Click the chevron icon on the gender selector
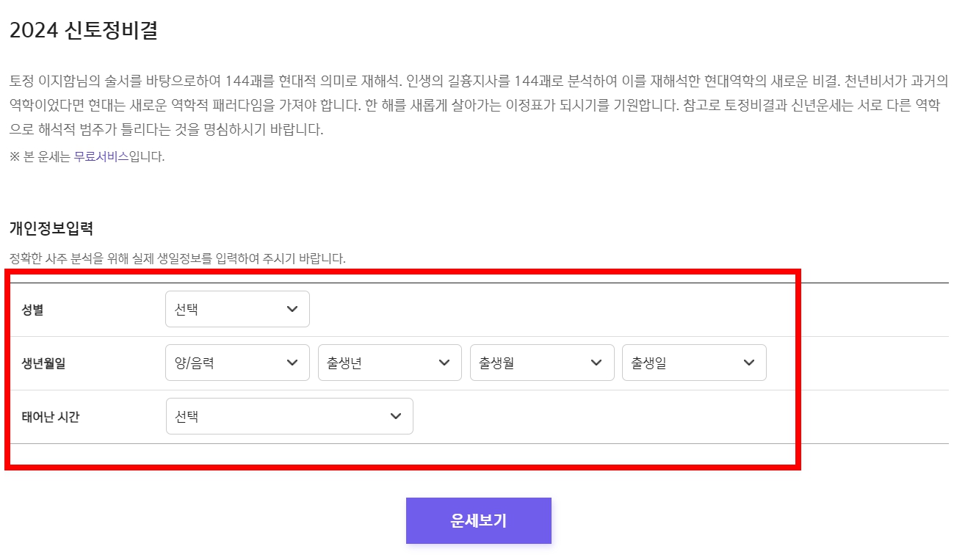Viewport: 965px width, 560px height. tap(294, 309)
